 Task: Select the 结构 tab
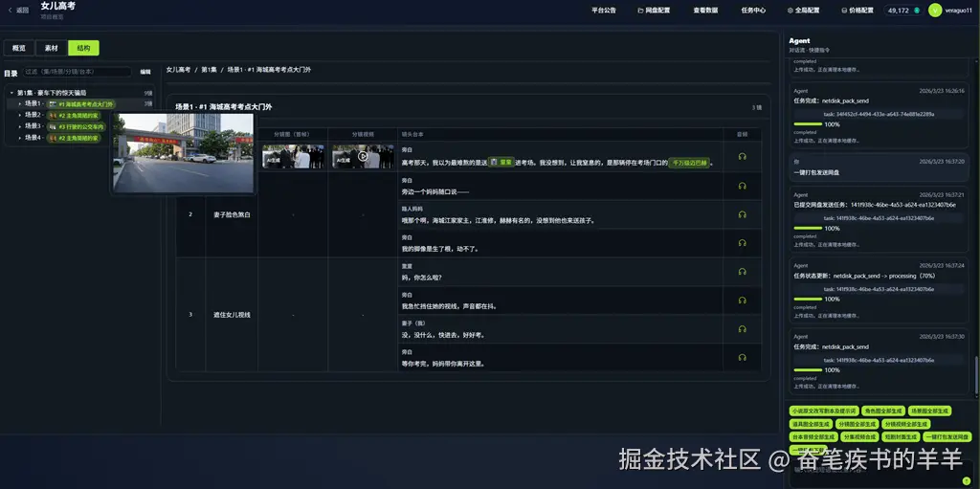[84, 48]
